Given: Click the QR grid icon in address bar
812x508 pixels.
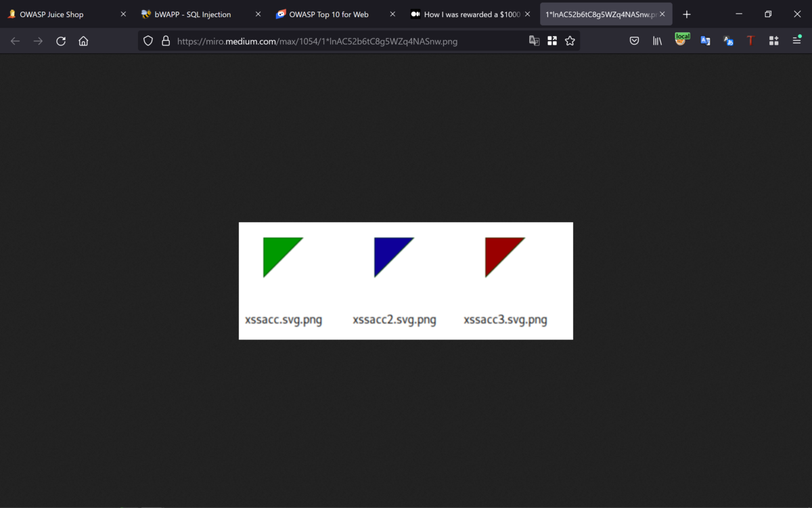Looking at the screenshot, I should pos(552,41).
